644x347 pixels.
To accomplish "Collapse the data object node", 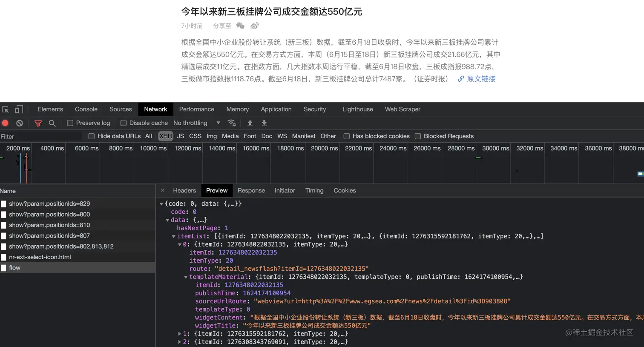I will [x=167, y=220].
